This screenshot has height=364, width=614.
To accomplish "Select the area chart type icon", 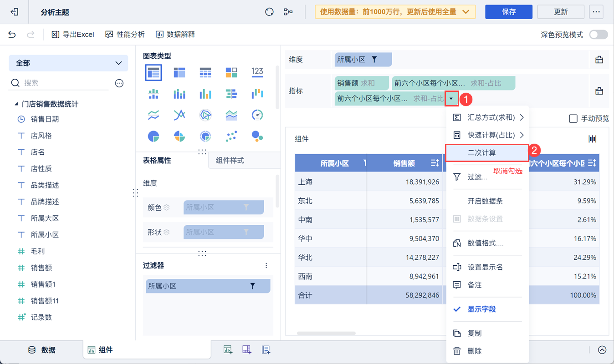I will point(231,115).
